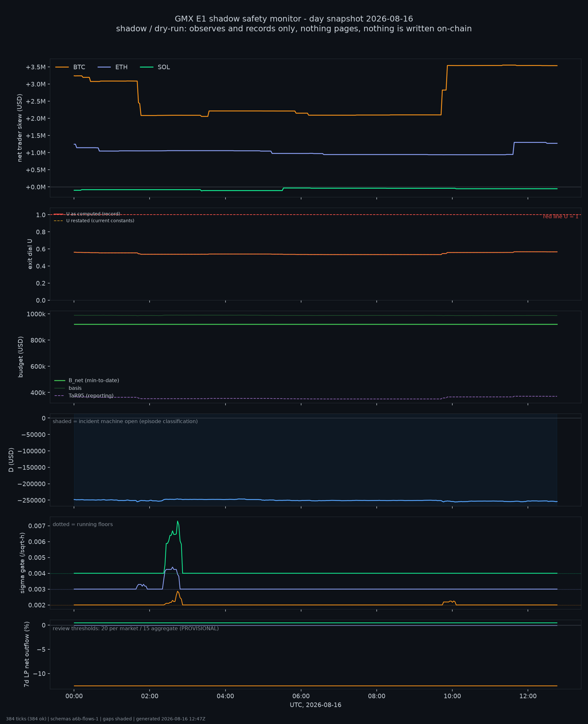
Task: Click the 'review thresholds' PROVISIONAL note
Action: coord(136,629)
